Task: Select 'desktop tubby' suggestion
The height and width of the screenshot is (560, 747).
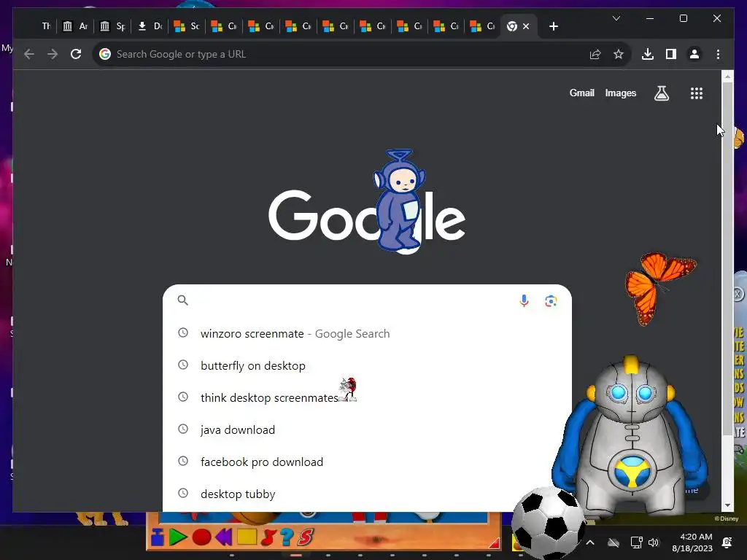Action: pos(367,494)
